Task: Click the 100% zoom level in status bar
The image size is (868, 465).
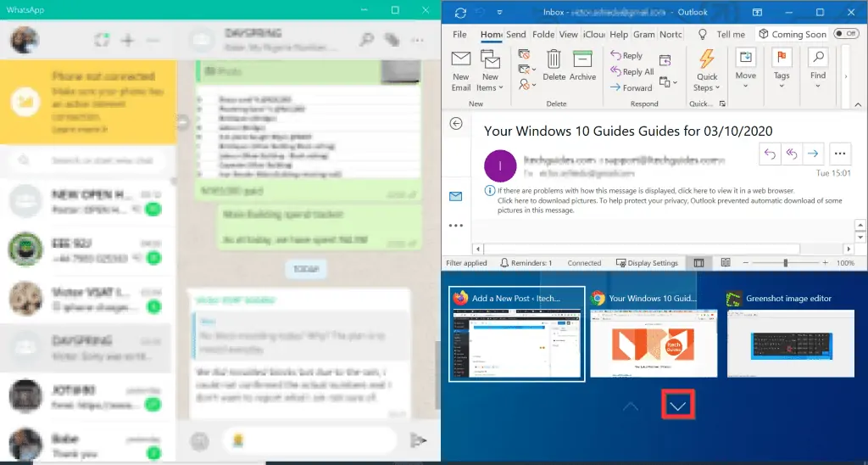Action: (x=845, y=263)
